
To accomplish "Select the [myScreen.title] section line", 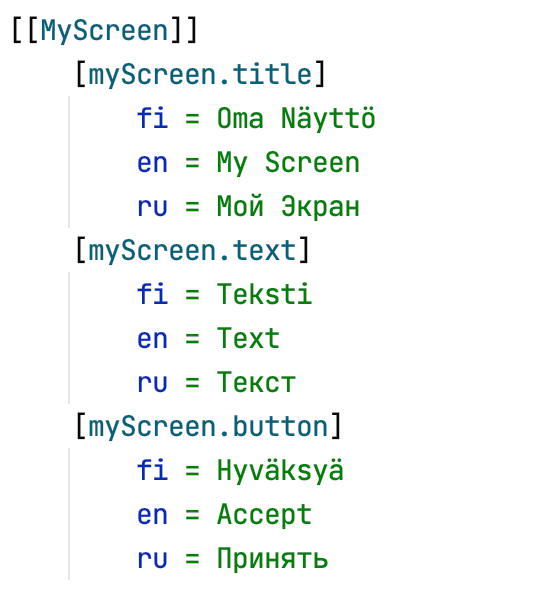I will pos(200,74).
